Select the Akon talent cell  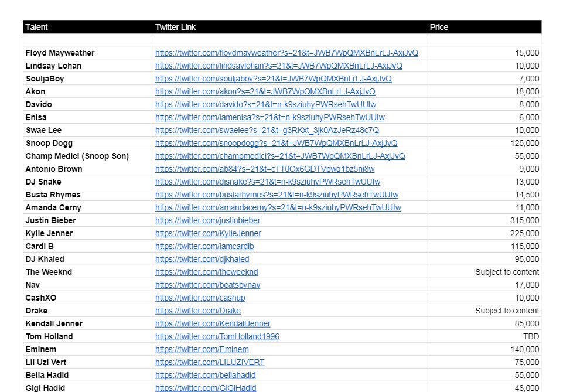pos(88,91)
